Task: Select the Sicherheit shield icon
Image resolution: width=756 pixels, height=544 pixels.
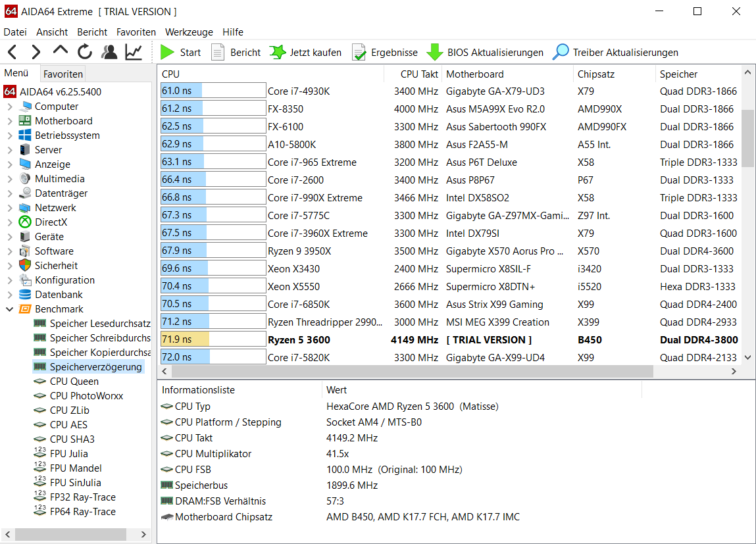Action: (x=25, y=266)
